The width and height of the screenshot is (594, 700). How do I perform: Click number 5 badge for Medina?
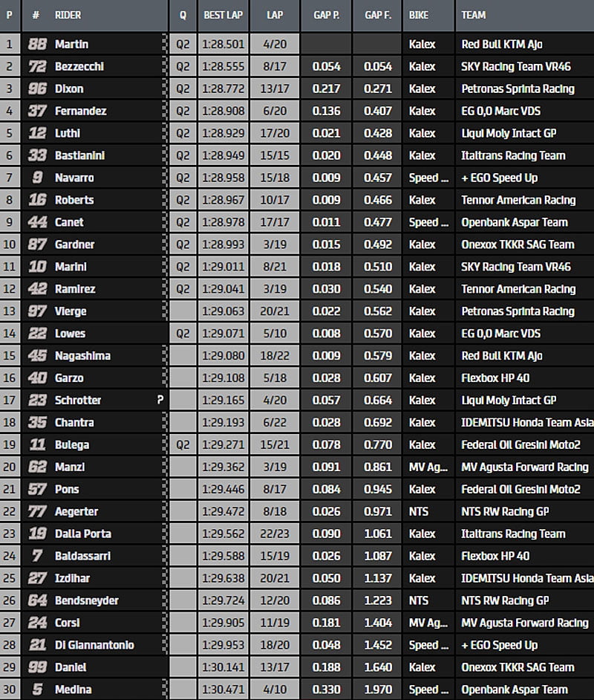[37, 690]
